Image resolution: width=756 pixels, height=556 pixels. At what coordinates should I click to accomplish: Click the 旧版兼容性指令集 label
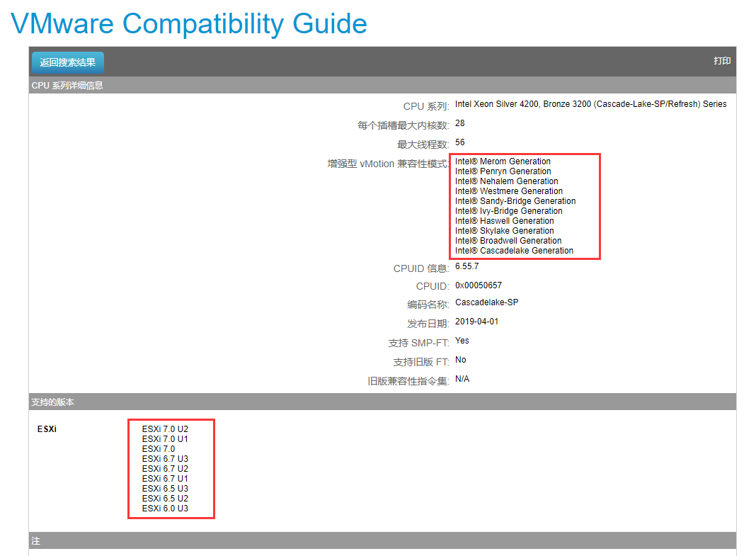[x=408, y=382]
